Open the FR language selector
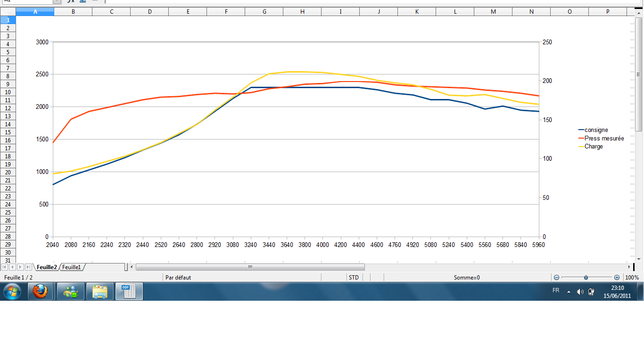Screen dimensions: 644x362 pyautogui.click(x=556, y=291)
